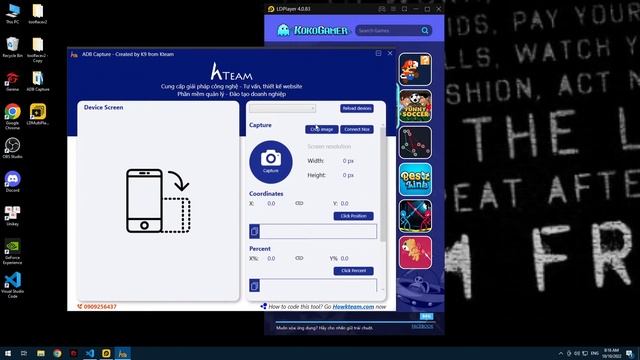Open the Discord desktop shortcut
640x360 pixels.
[x=13, y=182]
